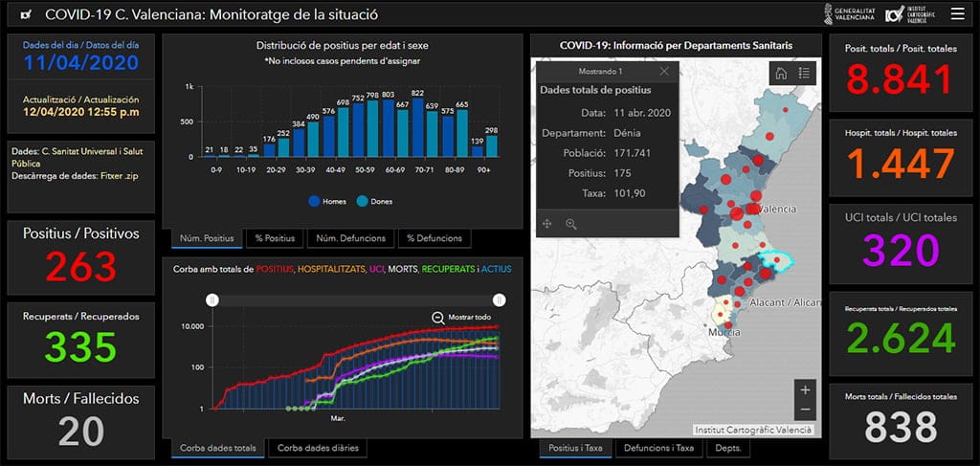
Task: Switch to the % Positius tab
Action: click(275, 238)
